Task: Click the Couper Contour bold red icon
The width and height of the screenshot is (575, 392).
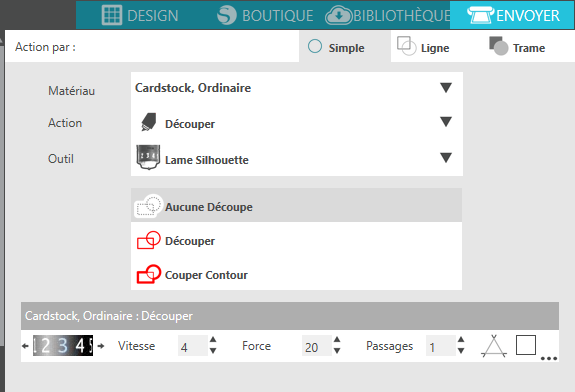Action: pos(149,274)
